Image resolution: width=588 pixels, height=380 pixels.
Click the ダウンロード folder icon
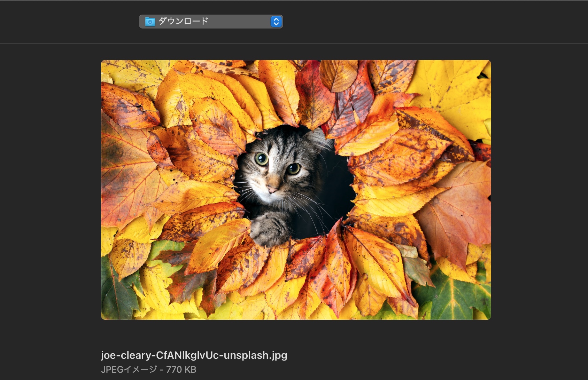coord(150,22)
